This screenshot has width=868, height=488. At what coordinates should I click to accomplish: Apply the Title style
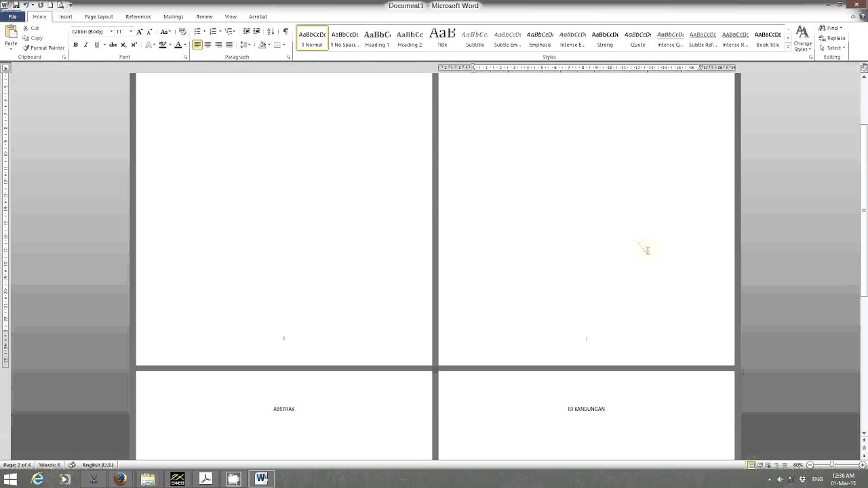coord(442,38)
